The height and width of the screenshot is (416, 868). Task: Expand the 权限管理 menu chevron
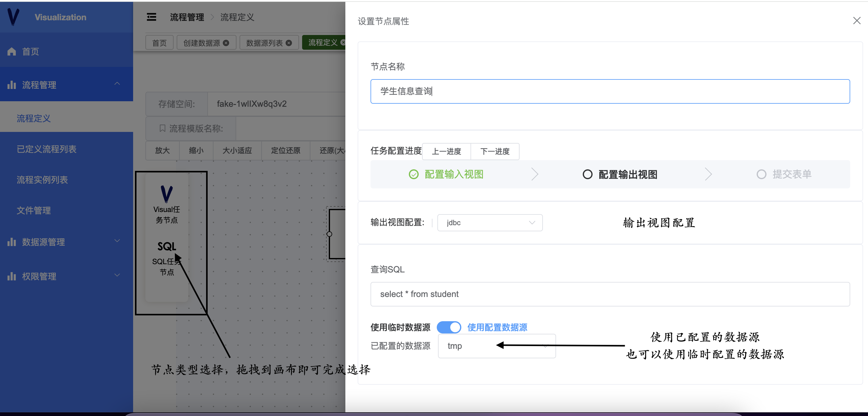pos(117,275)
